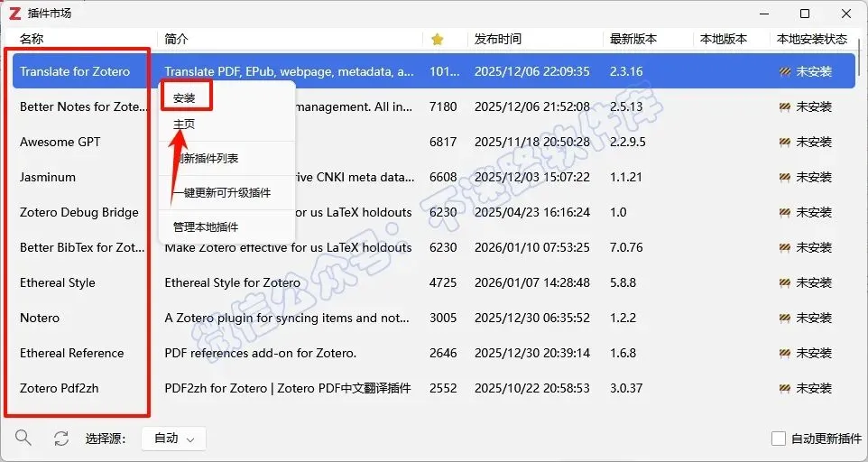
Task: Choose 管理本地插件 in the context menu
Action: pos(206,227)
